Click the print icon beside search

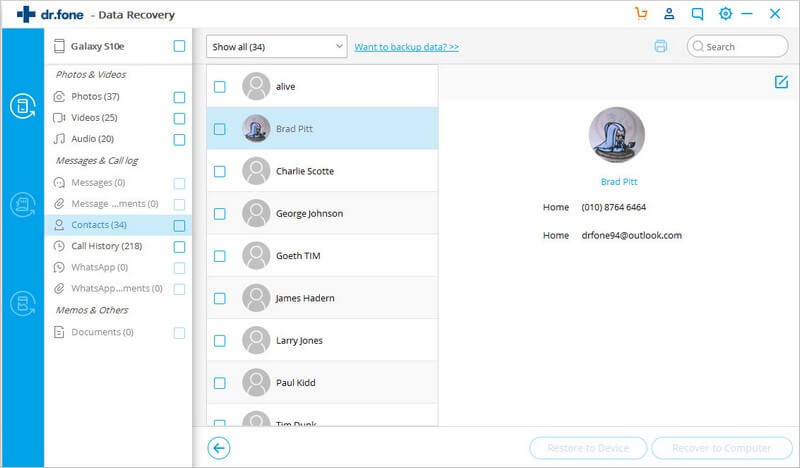660,46
